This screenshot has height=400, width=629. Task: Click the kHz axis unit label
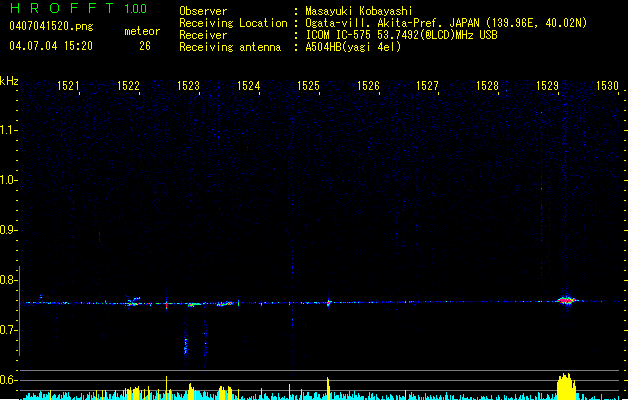[x=9, y=81]
